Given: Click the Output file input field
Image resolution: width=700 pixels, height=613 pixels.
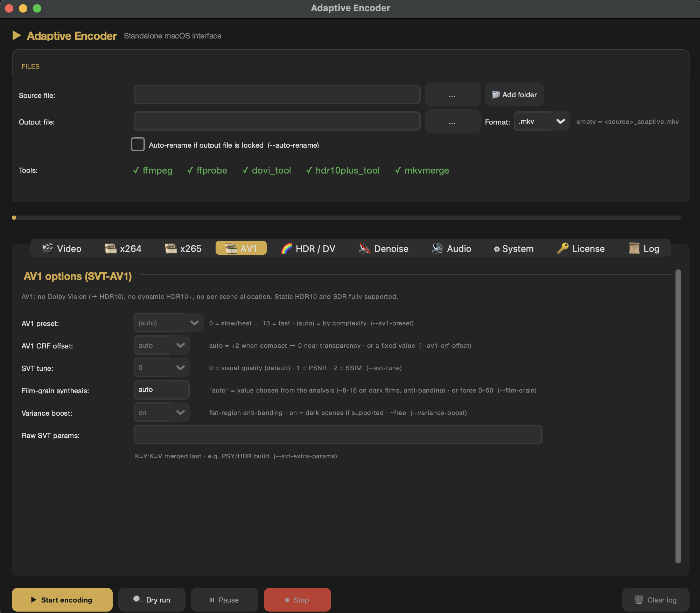Looking at the screenshot, I should [x=277, y=121].
